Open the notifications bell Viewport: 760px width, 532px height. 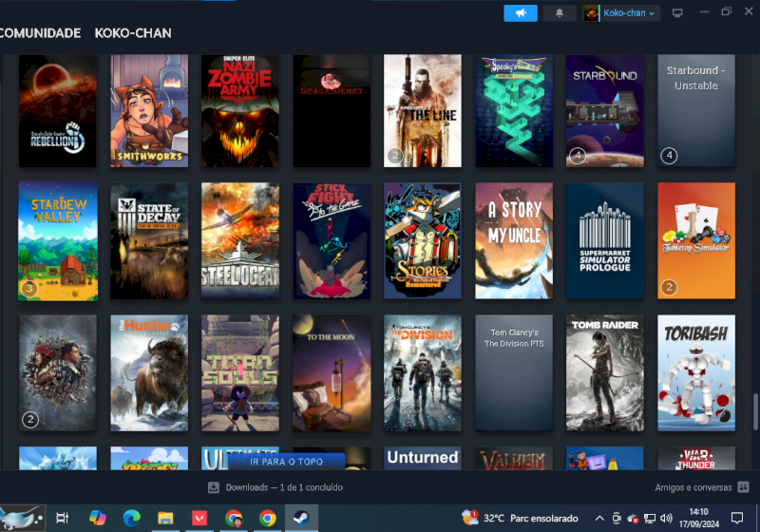559,13
